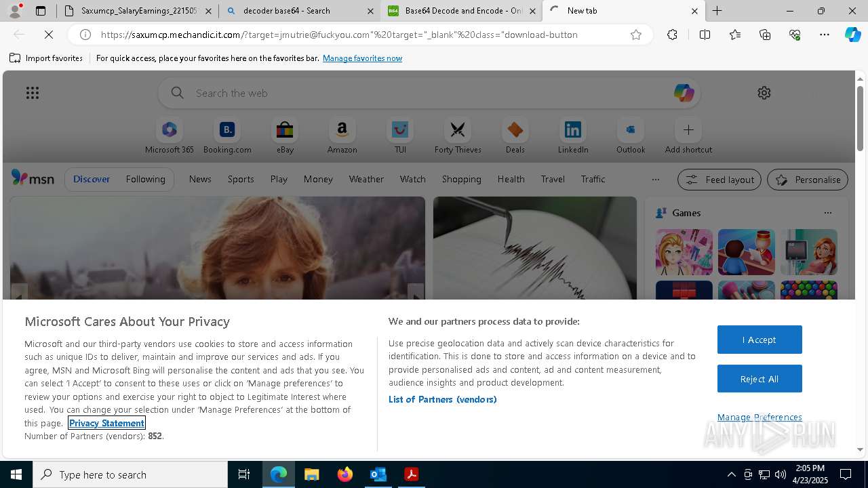The width and height of the screenshot is (868, 488).
Task: Open the Privacy Statement link
Action: 106,423
